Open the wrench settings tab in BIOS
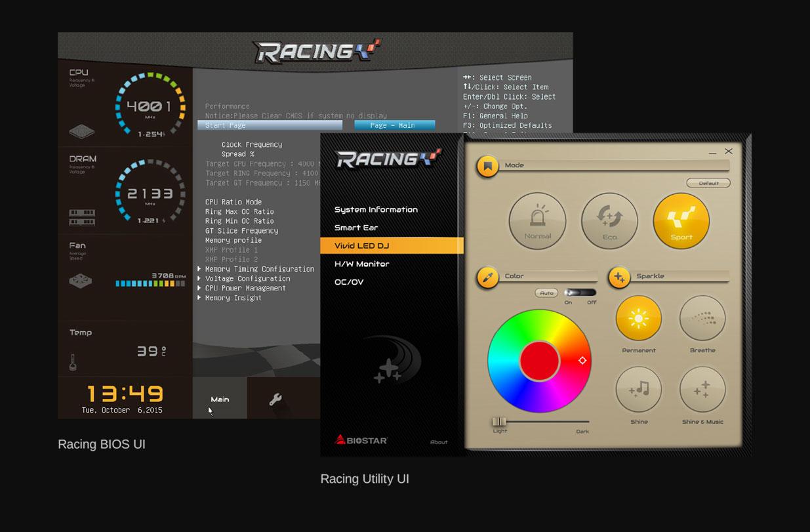This screenshot has width=810, height=532. (x=276, y=399)
